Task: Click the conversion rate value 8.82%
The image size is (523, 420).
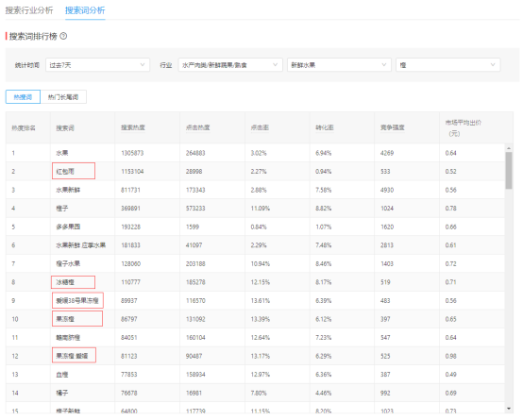Action: 324,209
